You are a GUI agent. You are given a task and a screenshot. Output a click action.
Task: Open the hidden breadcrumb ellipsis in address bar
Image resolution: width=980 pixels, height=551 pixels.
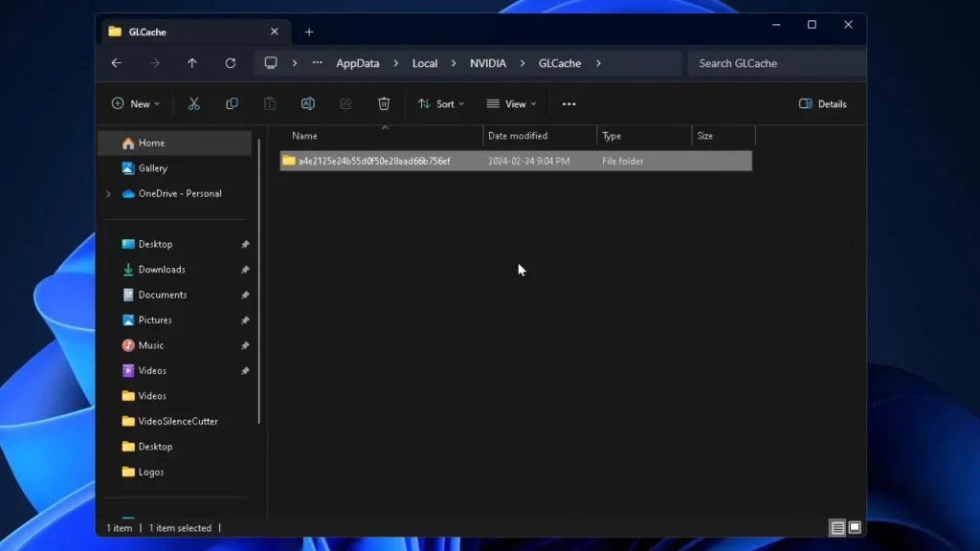coord(318,63)
